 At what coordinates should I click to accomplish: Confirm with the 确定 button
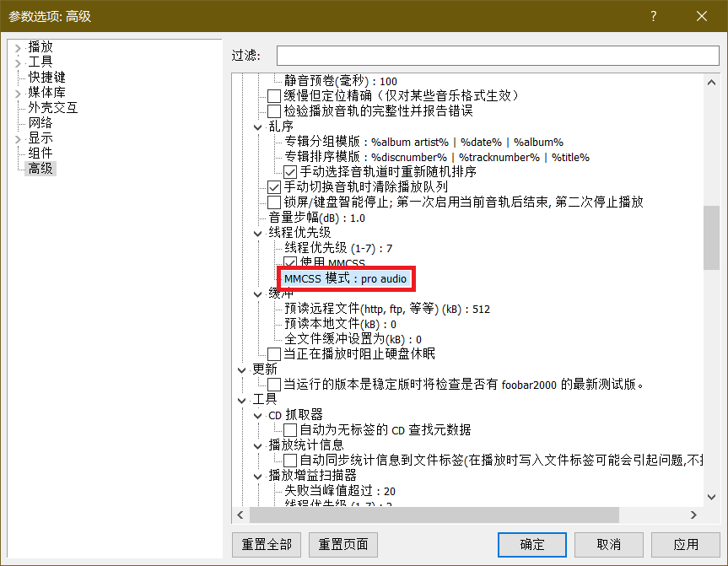click(x=532, y=544)
